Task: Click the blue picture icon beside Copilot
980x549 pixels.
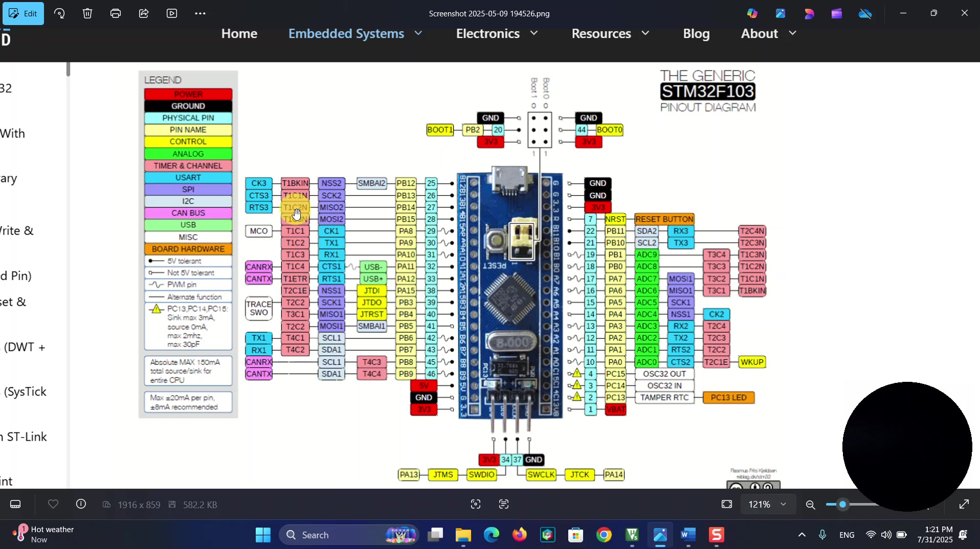Action: pyautogui.click(x=781, y=13)
